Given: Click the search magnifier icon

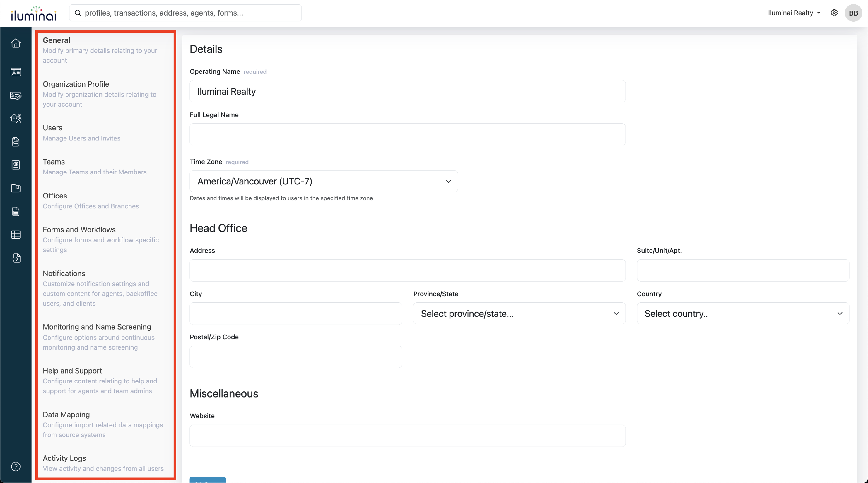Looking at the screenshot, I should point(78,13).
